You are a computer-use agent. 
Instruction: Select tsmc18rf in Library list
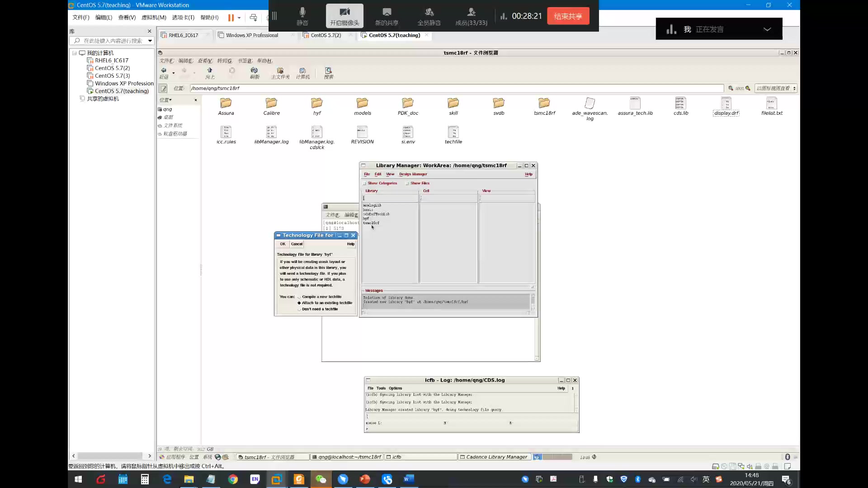(371, 223)
